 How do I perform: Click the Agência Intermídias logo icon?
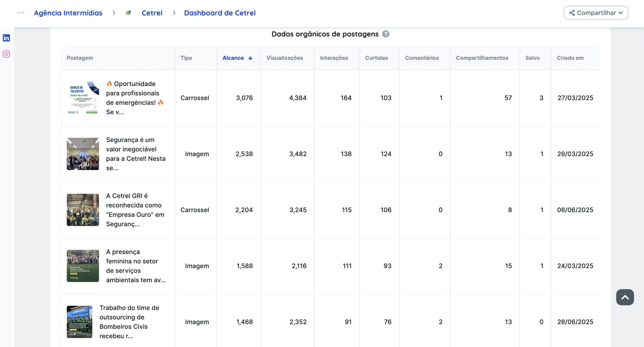21,13
